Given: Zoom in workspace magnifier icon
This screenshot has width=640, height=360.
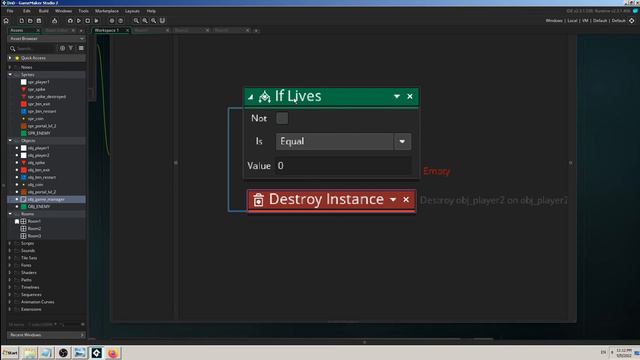Looking at the screenshot, I should tap(153, 20).
